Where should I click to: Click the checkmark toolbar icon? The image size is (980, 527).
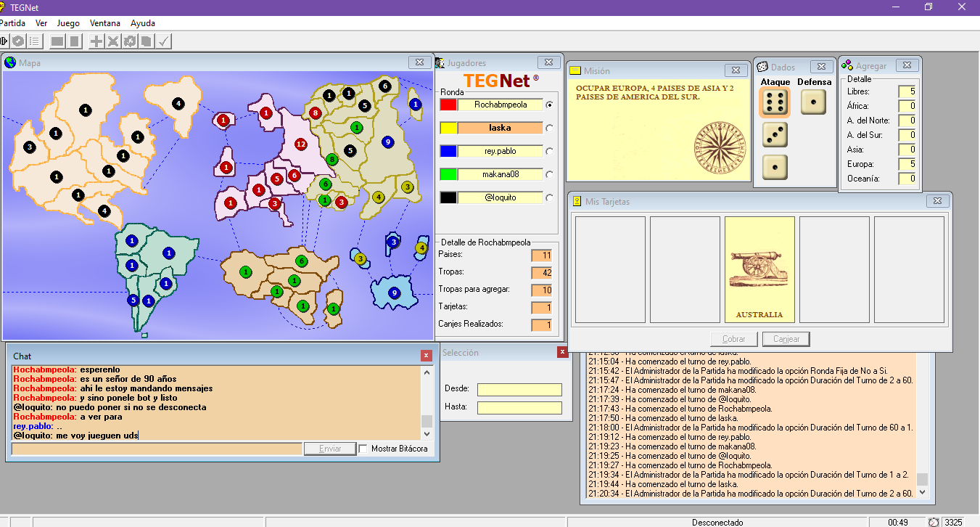point(164,41)
